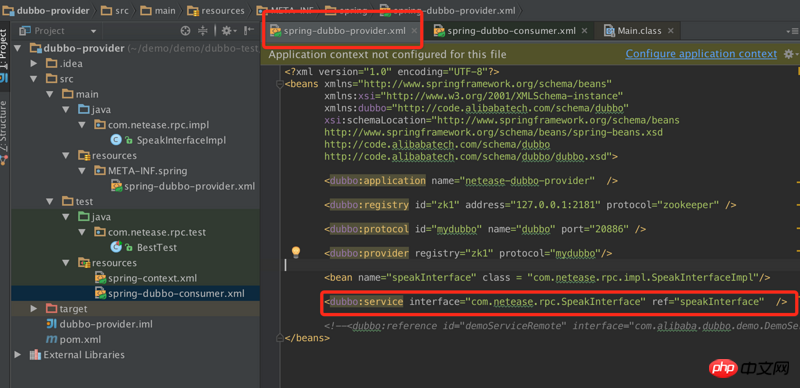
Task: Collapse the src folder
Action: [x=34, y=79]
